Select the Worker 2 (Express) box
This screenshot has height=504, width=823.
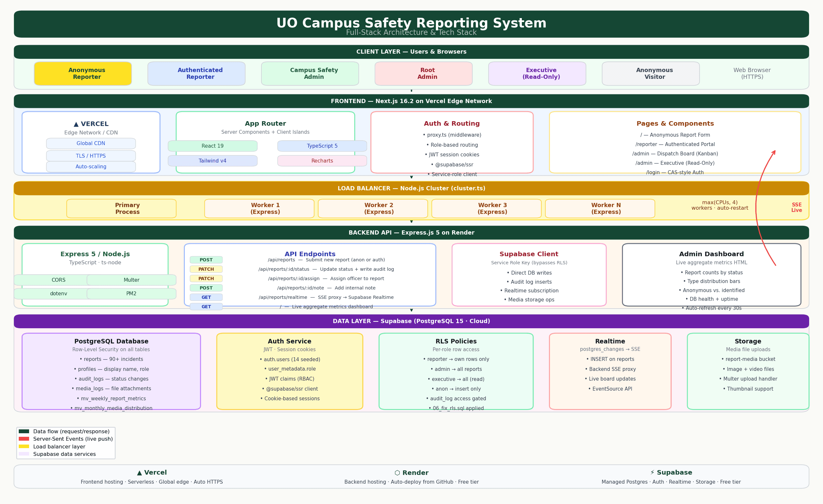point(373,208)
